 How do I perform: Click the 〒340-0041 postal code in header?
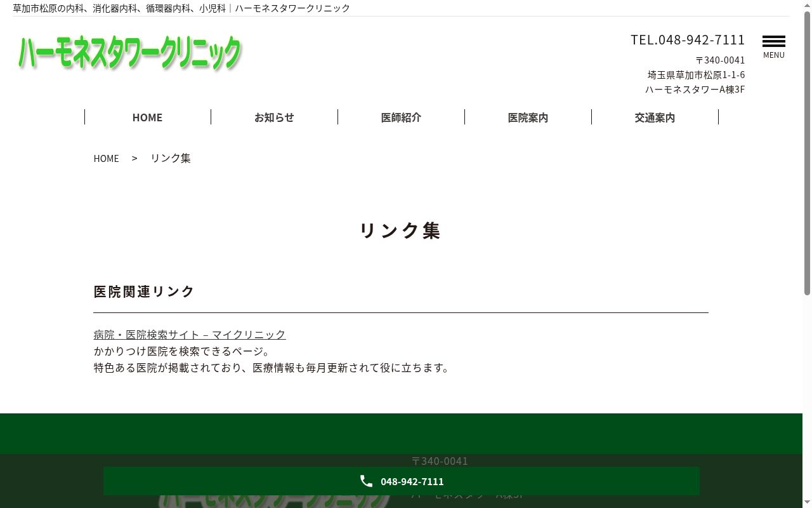pyautogui.click(x=720, y=60)
